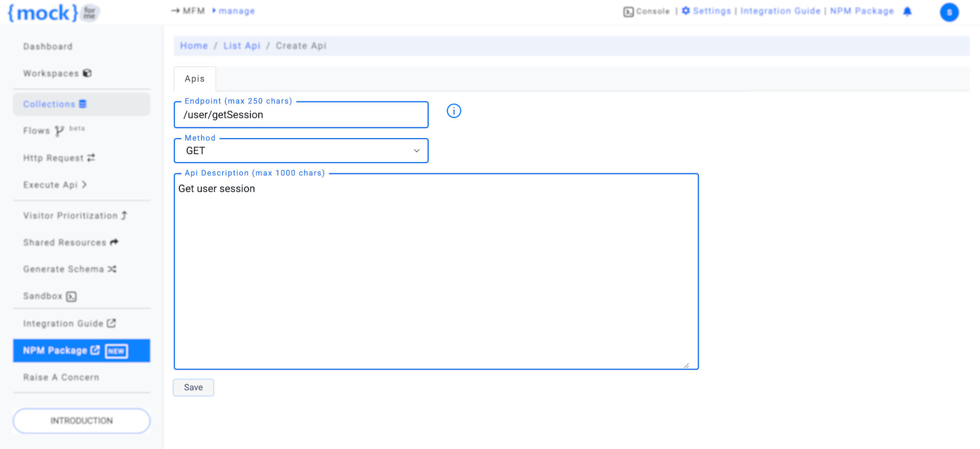Click the Settings gear icon
Viewport: 980px width, 449px height.
click(686, 11)
